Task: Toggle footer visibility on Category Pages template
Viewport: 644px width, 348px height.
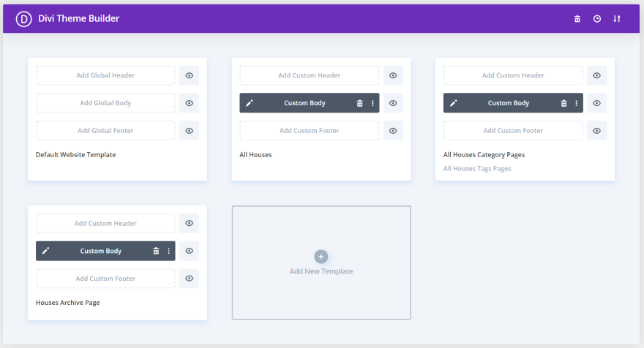Action: (596, 130)
